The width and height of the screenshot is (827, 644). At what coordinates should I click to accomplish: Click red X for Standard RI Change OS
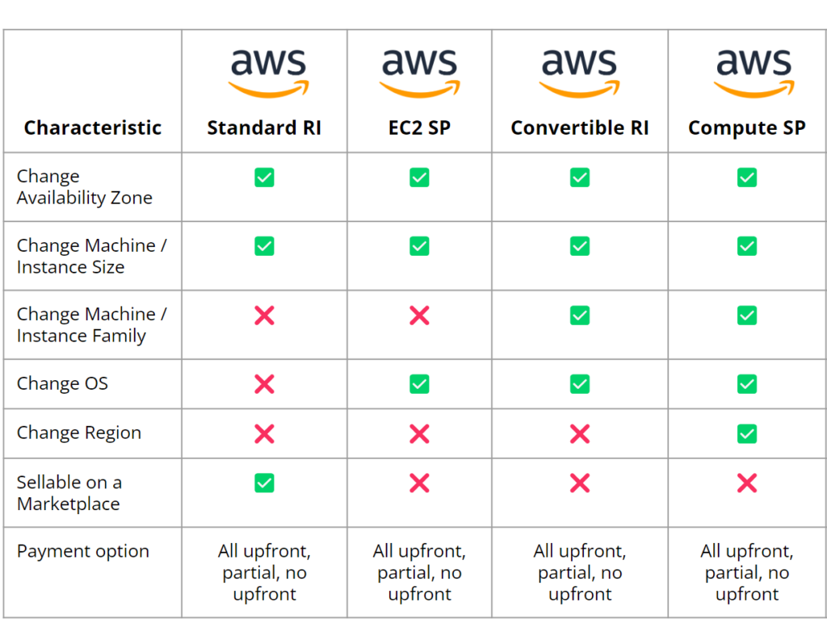(264, 384)
